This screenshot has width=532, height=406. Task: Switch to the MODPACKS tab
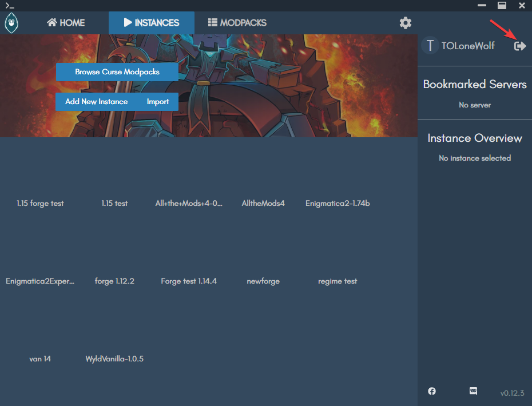[237, 23]
